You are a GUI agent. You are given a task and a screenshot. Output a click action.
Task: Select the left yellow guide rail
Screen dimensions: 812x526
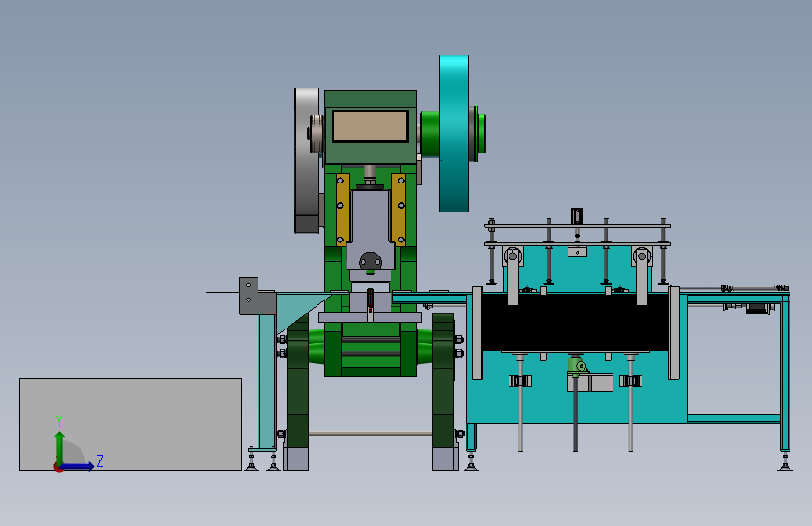[342, 210]
